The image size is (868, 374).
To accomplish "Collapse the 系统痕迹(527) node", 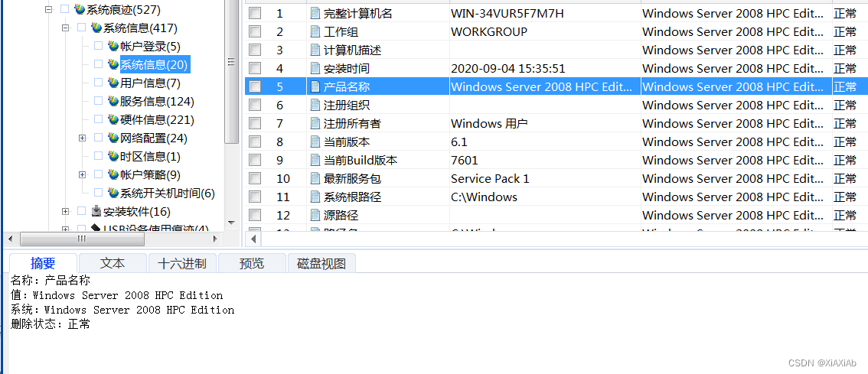I will 49,9.
